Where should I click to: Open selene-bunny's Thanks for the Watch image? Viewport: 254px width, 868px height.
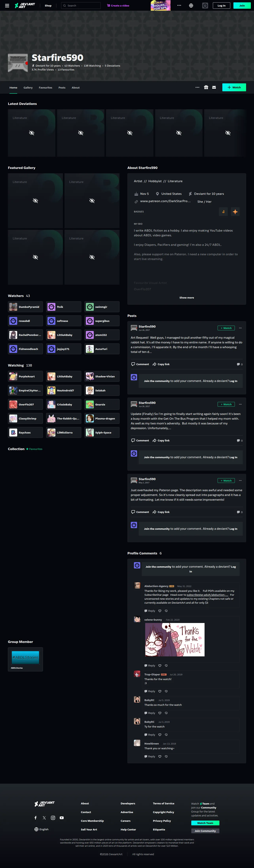click(x=175, y=640)
